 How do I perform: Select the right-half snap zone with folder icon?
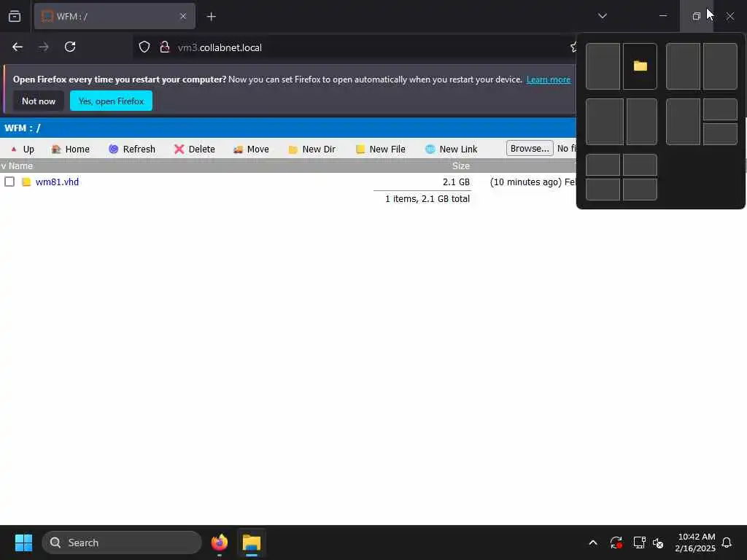tap(640, 66)
